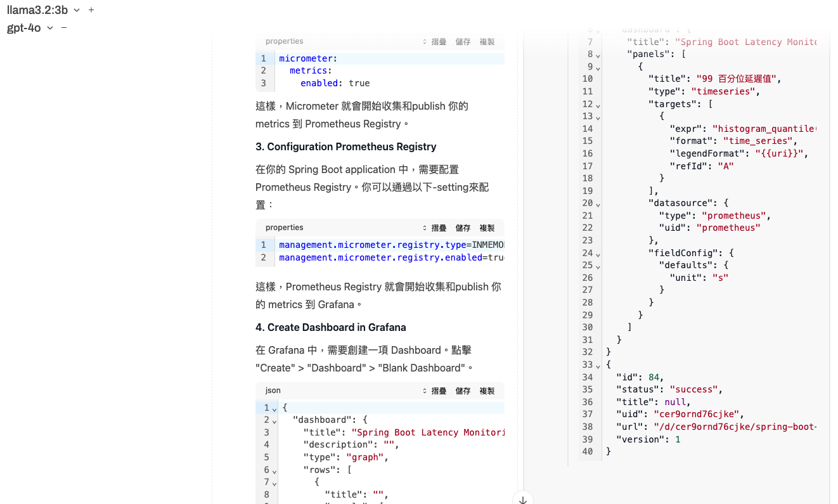Click the plus icon beside llama3.2:3b
838x504 pixels.
(91, 10)
